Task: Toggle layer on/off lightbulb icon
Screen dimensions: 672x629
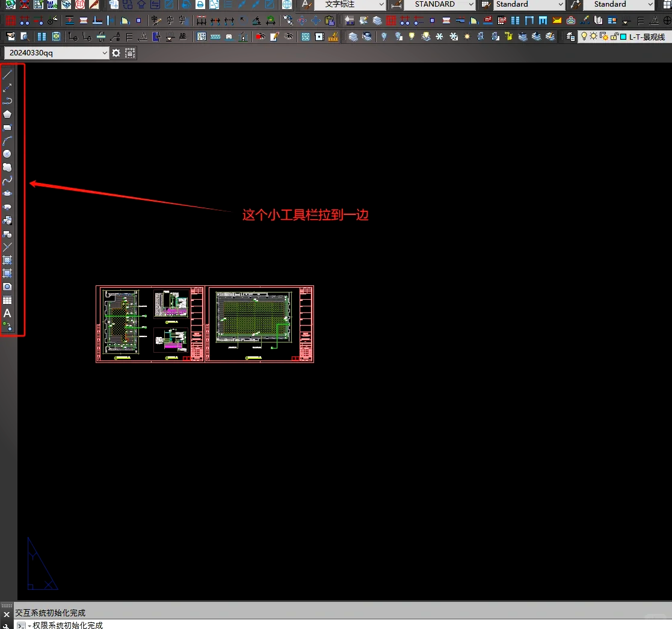Action: point(584,37)
